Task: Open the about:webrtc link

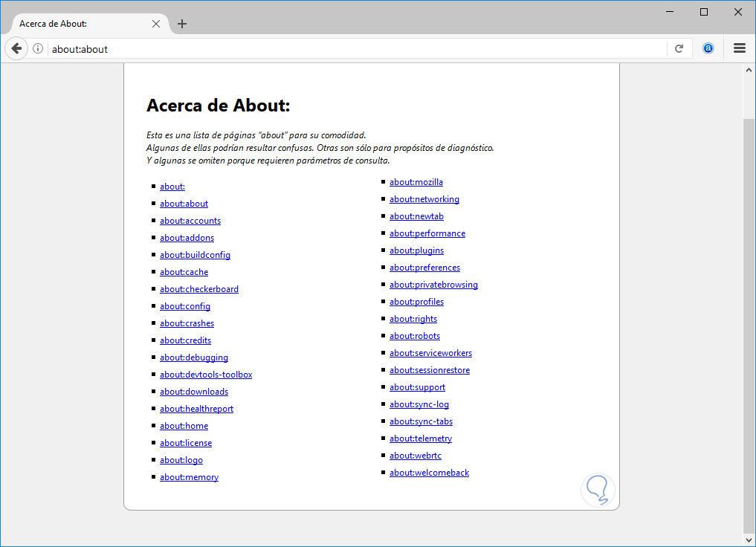Action: click(x=415, y=456)
